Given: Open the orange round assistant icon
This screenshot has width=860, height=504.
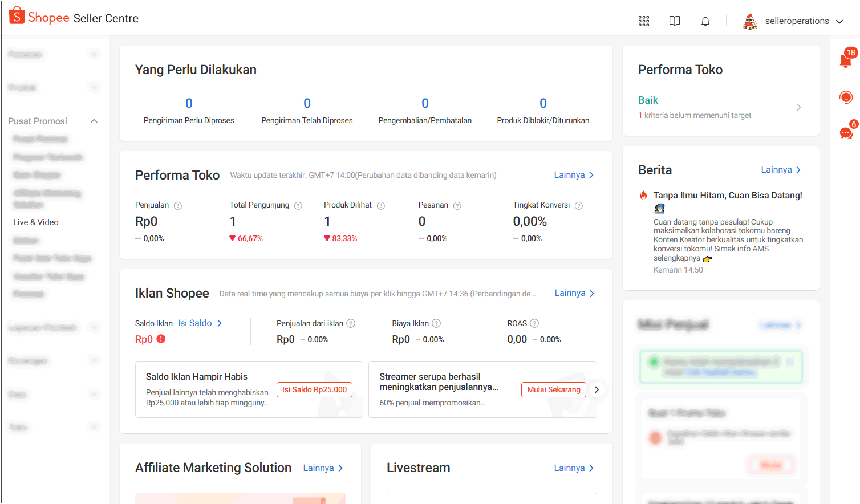Looking at the screenshot, I should [846, 97].
